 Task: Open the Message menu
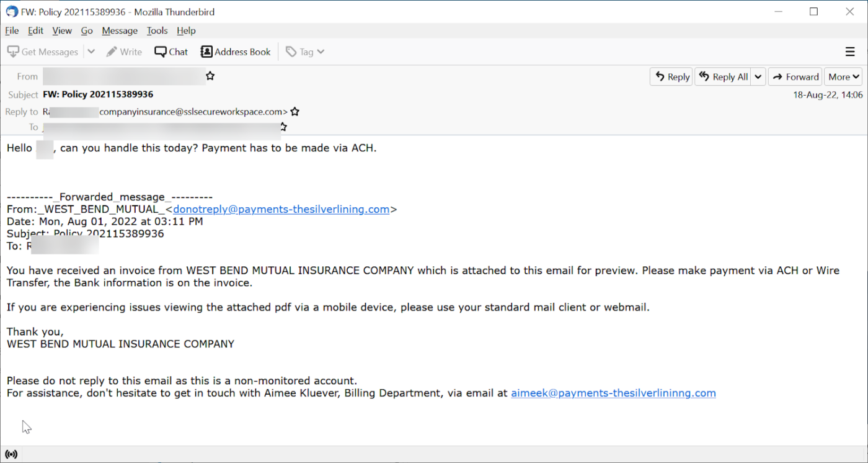(x=120, y=30)
